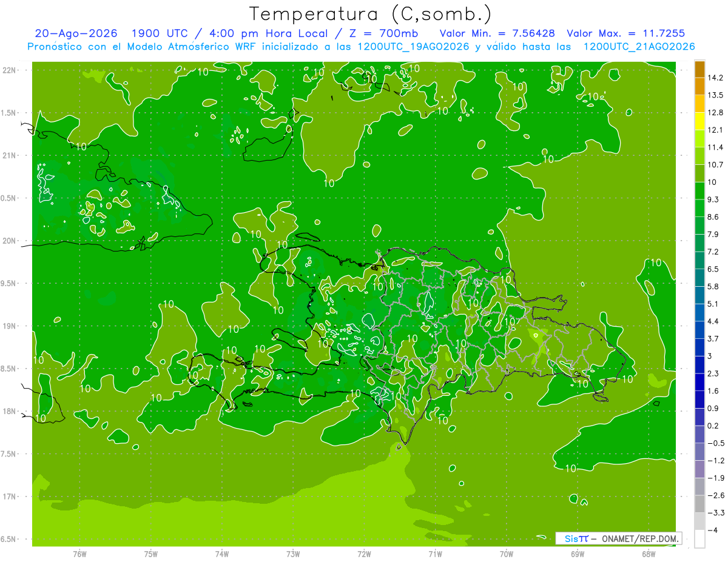728x562 pixels.
Task: Click the "Valor Max. = 11.7255" value
Action: 625,33
